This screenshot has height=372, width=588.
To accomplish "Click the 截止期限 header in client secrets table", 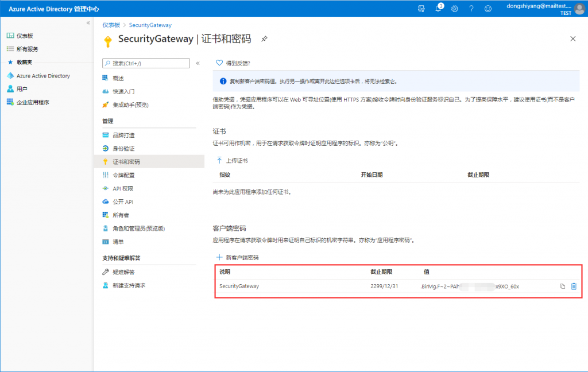I will pos(381,272).
